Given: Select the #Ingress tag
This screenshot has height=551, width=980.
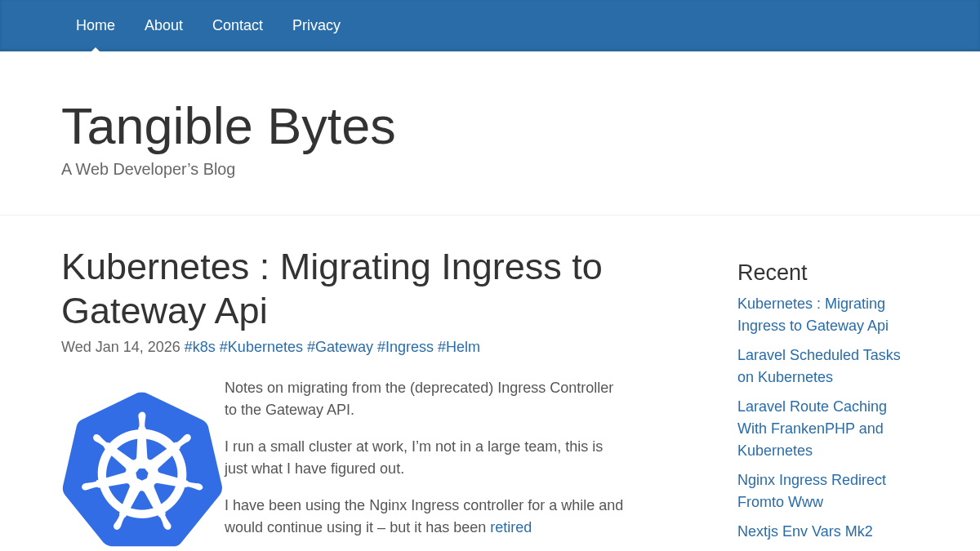Looking at the screenshot, I should point(405,347).
